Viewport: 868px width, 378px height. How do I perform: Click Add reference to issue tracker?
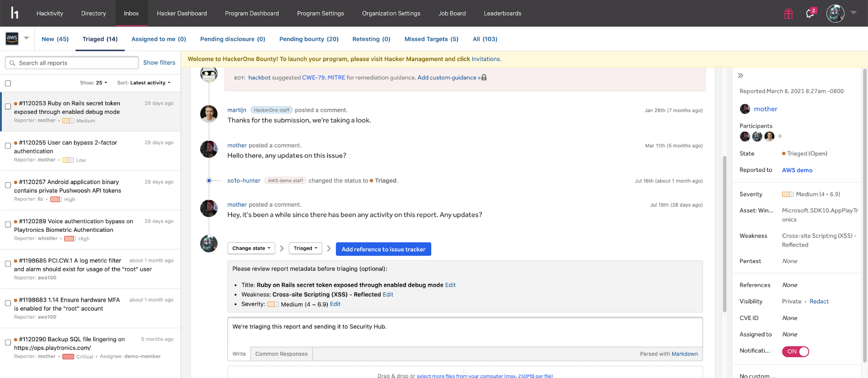tap(383, 249)
